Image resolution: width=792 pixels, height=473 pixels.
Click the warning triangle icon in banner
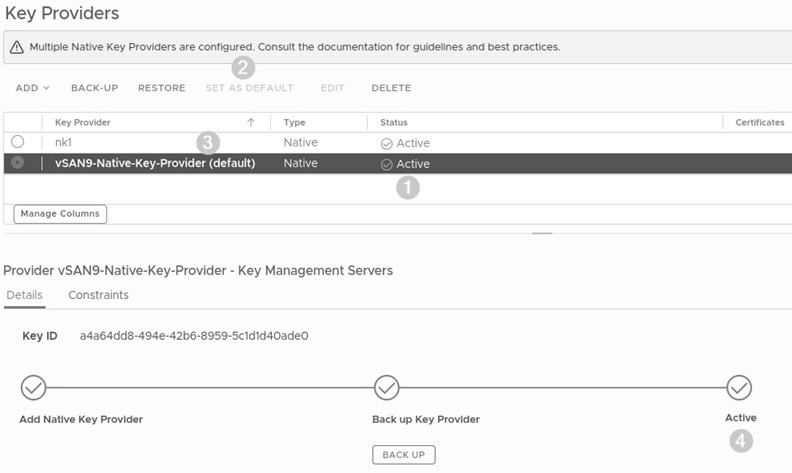17,47
